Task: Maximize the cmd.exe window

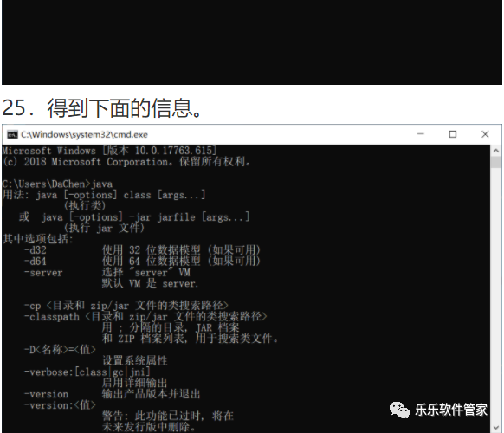Action: pyautogui.click(x=453, y=134)
